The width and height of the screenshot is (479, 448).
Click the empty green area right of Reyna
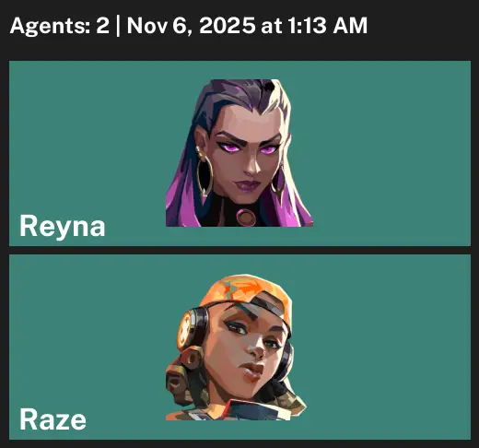[391, 153]
